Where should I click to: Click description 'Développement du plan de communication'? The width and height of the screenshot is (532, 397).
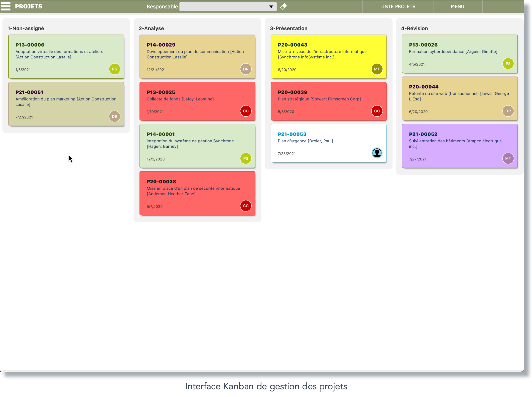pos(188,51)
